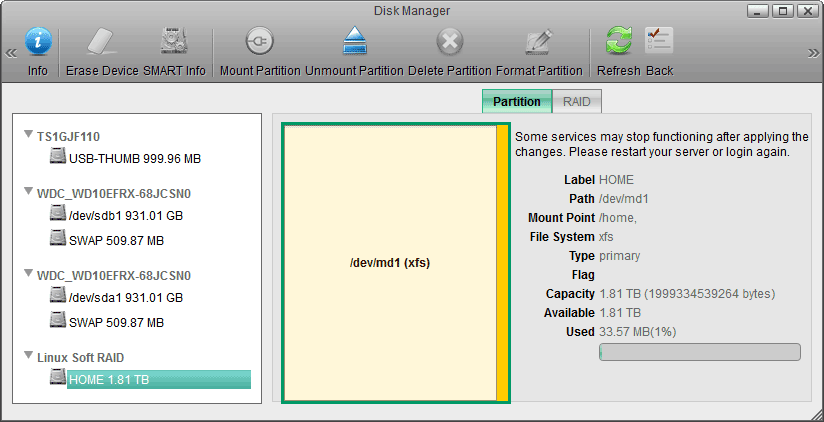Click the /dev/md1 (xfs) partition block

(x=389, y=263)
